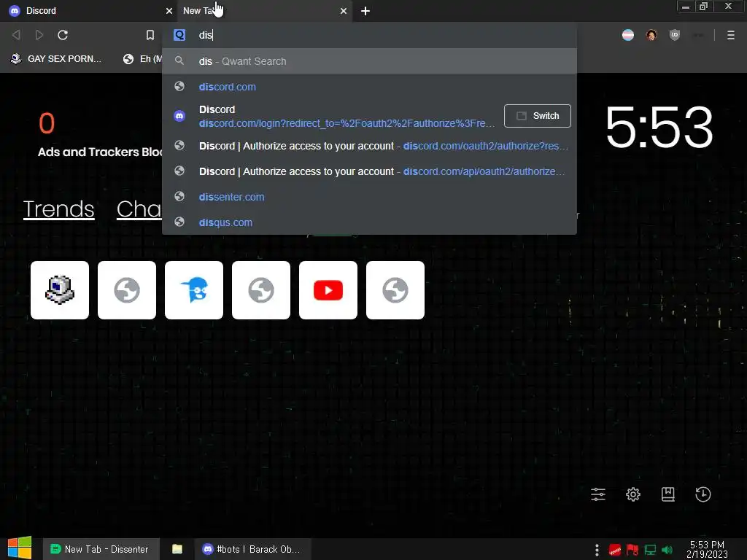Viewport: 747px width, 560px height.
Task: Click the Qwant search engine icon in address bar
Action: [179, 35]
